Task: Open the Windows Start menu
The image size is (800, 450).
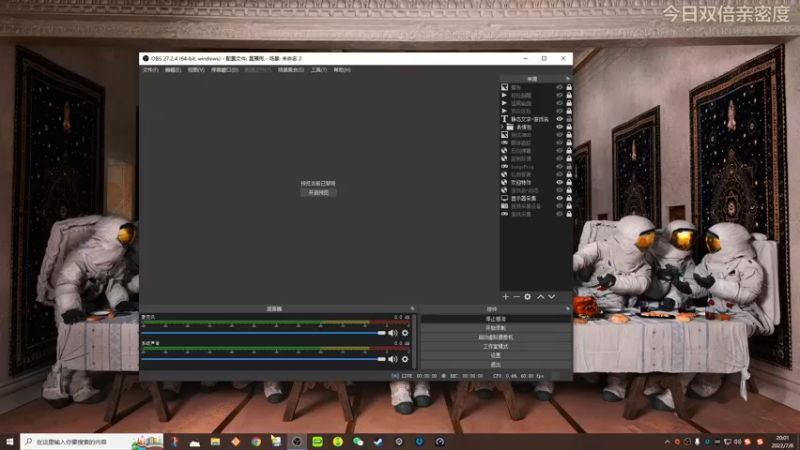Action: point(10,442)
